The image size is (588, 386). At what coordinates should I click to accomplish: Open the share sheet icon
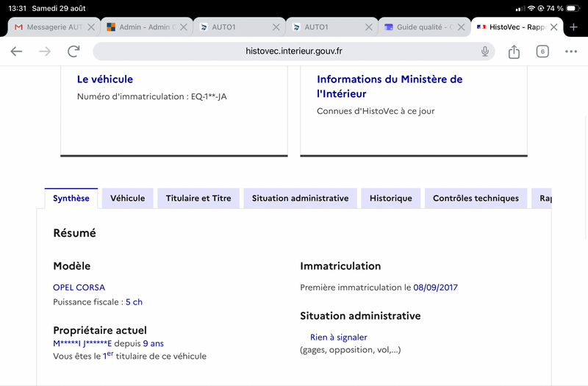[x=514, y=51]
